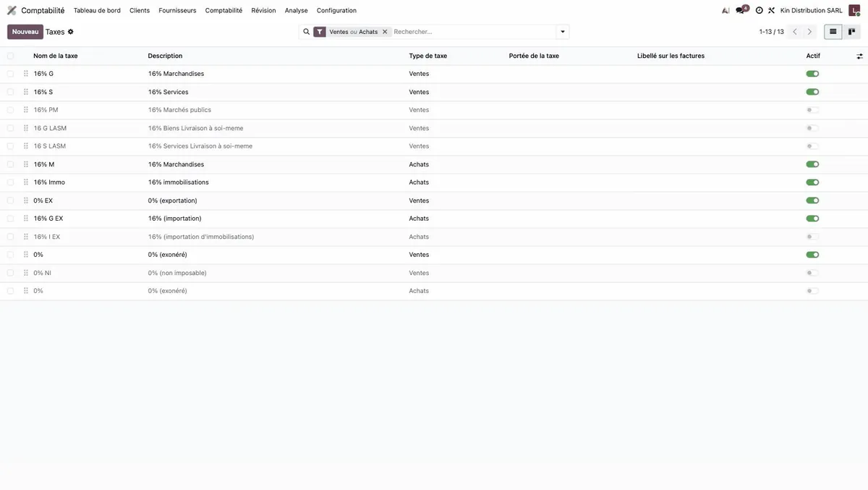Click the 16% Services Livraison à soi-meme cell
Image resolution: width=868 pixels, height=490 pixels.
[x=200, y=146]
